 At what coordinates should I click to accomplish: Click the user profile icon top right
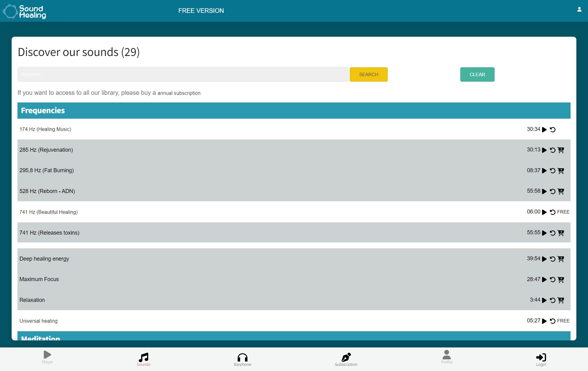point(579,9)
